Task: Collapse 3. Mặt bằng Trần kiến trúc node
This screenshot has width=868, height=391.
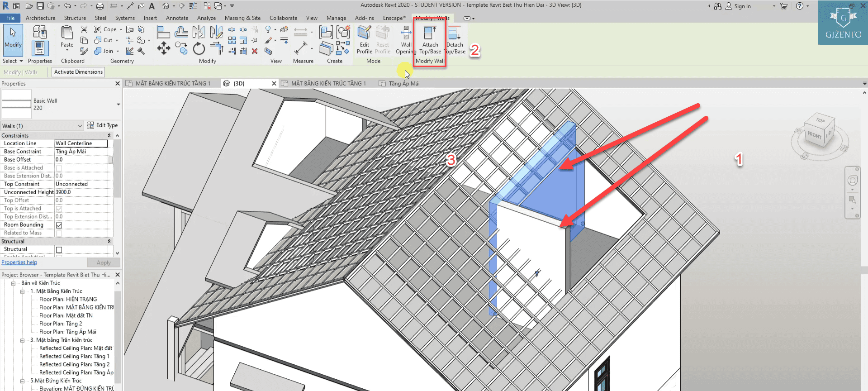Action: coord(22,340)
